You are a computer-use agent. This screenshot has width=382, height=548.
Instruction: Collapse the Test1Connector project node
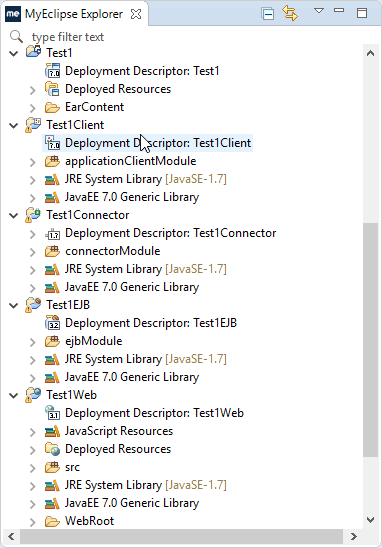(x=14, y=215)
